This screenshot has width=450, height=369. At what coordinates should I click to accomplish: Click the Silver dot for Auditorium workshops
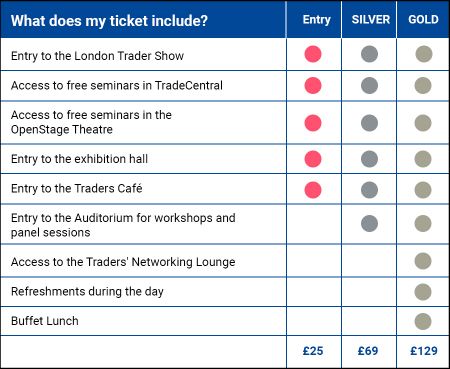[369, 223]
